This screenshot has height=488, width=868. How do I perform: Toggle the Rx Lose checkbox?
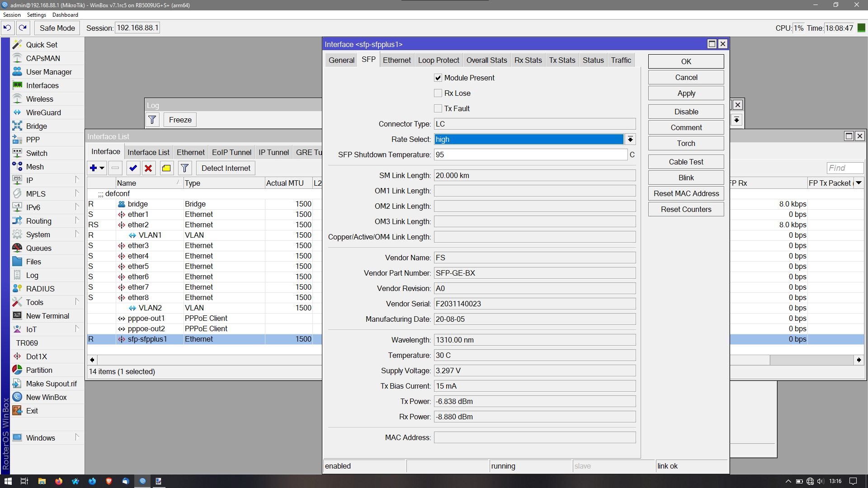(438, 93)
